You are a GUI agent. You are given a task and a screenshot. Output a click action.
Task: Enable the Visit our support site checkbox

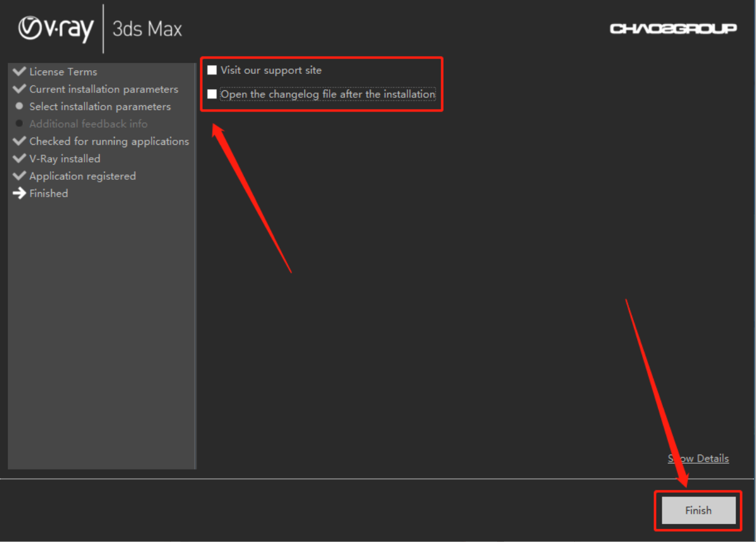click(x=212, y=70)
